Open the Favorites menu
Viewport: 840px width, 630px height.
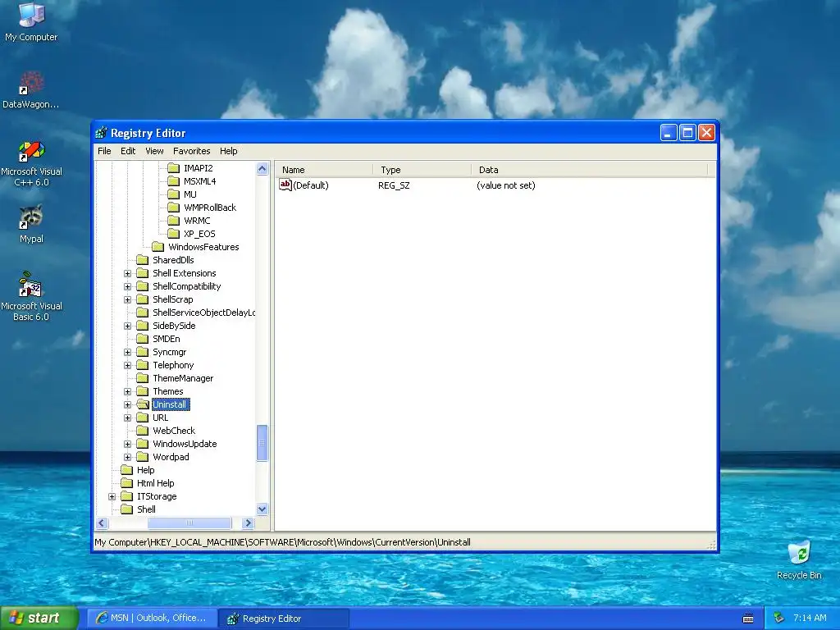(x=191, y=151)
